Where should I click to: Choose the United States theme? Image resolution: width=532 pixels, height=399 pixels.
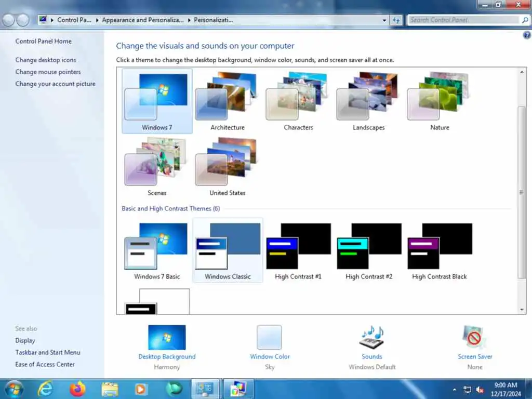click(x=228, y=167)
